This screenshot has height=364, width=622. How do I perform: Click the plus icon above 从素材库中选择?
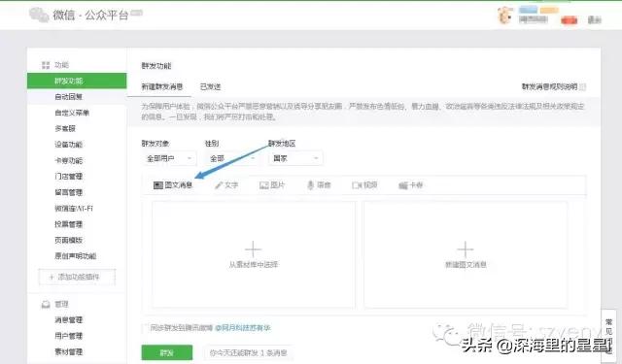tap(253, 249)
